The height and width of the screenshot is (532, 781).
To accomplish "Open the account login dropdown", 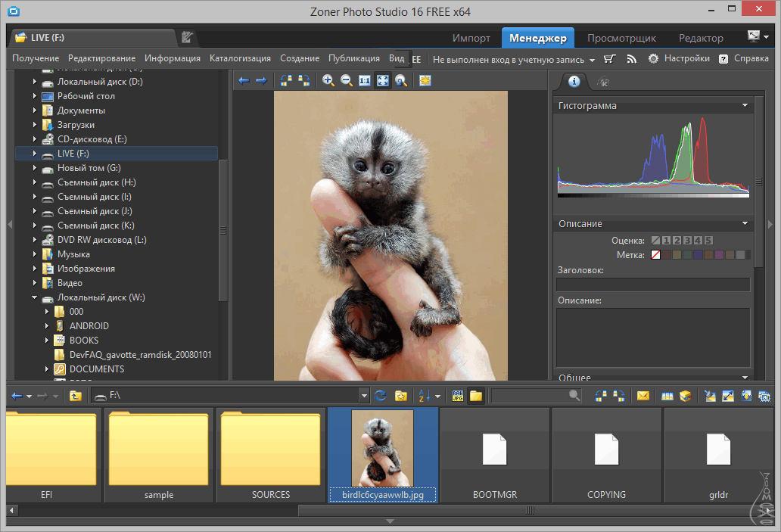I will click(x=592, y=60).
